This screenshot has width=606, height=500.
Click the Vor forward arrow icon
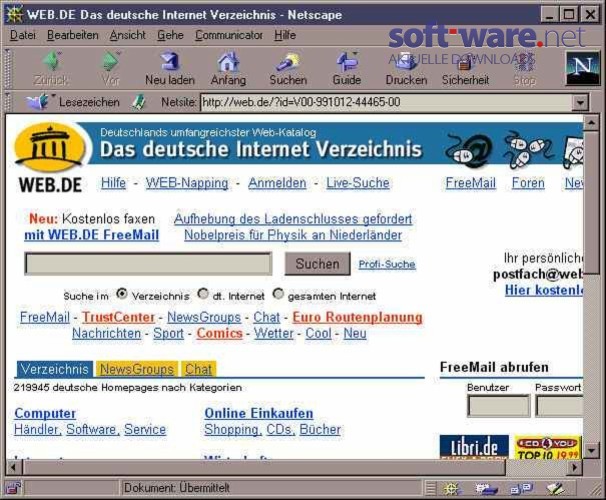111,61
